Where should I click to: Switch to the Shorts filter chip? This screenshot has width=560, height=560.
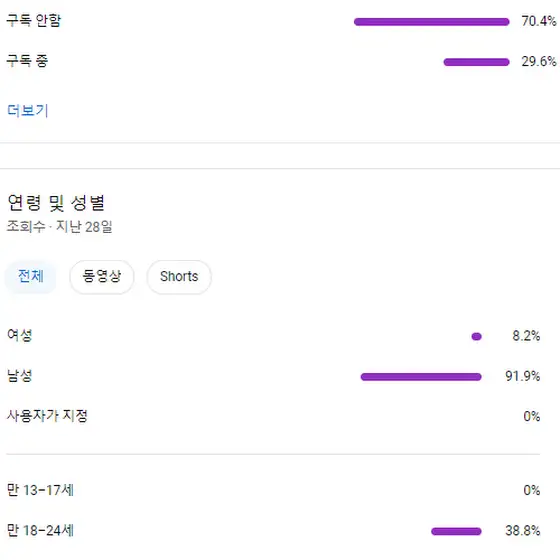point(179,276)
